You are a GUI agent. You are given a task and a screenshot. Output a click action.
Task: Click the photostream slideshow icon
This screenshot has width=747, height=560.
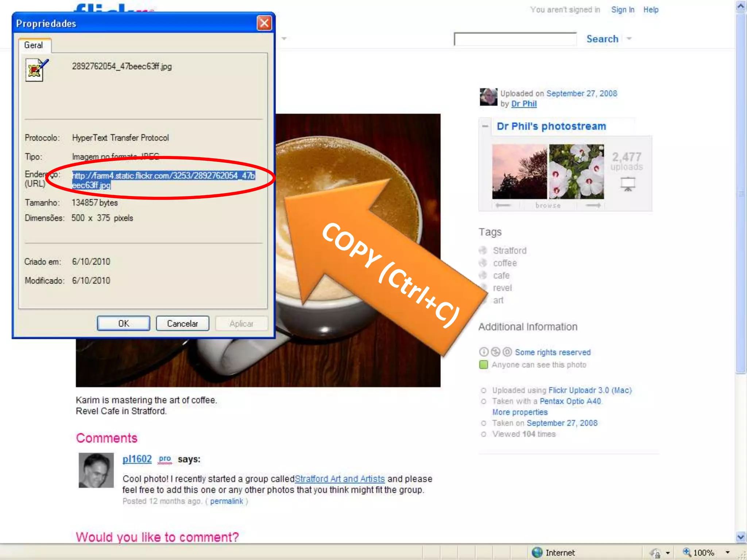pyautogui.click(x=628, y=184)
